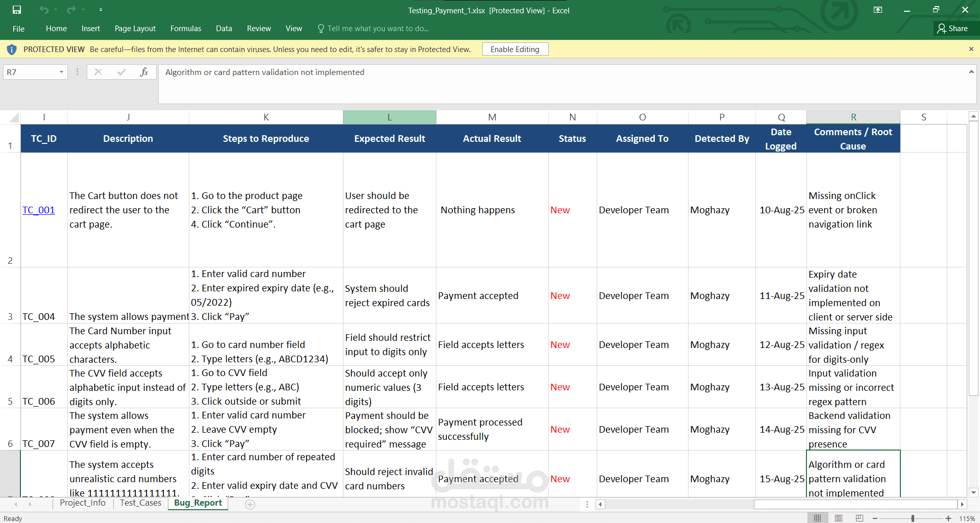Select row 3 header
Viewport: 980px width, 523px height.
(x=10, y=295)
